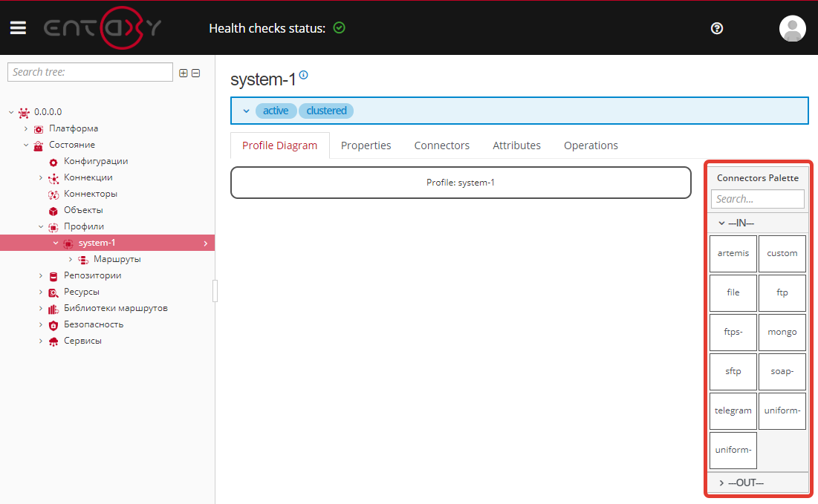The width and height of the screenshot is (818, 504).
Task: Open the user profile avatar menu
Action: tap(792, 28)
